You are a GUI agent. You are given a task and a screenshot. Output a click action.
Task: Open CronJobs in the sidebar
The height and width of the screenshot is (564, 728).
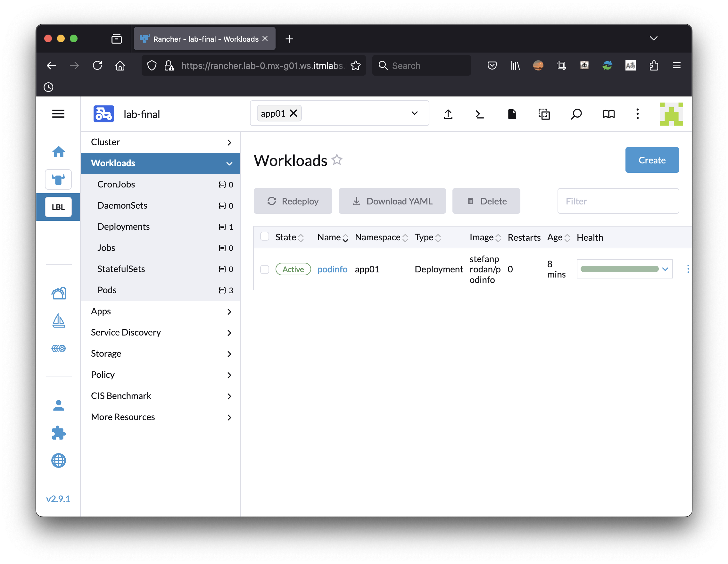[x=160, y=184]
